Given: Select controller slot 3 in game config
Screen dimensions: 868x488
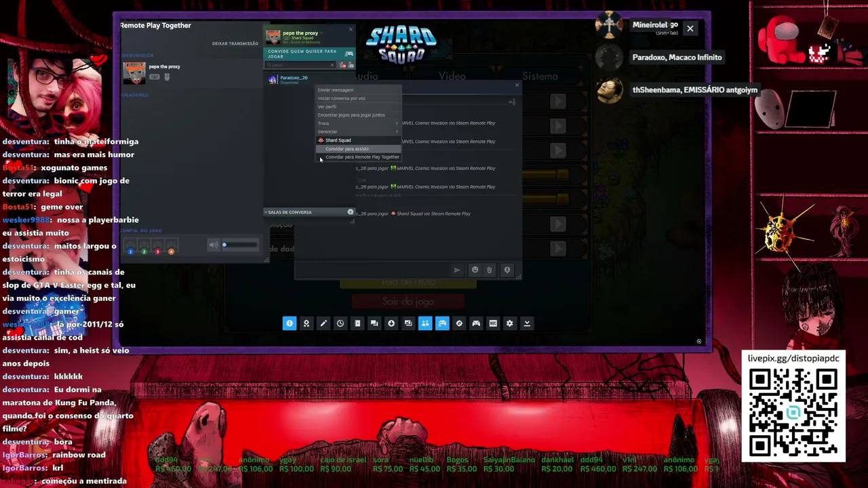Looking at the screenshot, I should click(157, 245).
